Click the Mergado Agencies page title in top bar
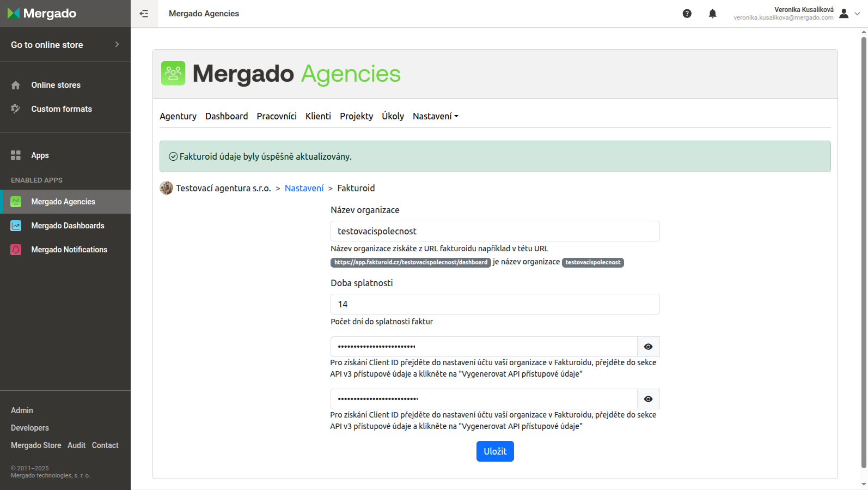 pos(204,14)
